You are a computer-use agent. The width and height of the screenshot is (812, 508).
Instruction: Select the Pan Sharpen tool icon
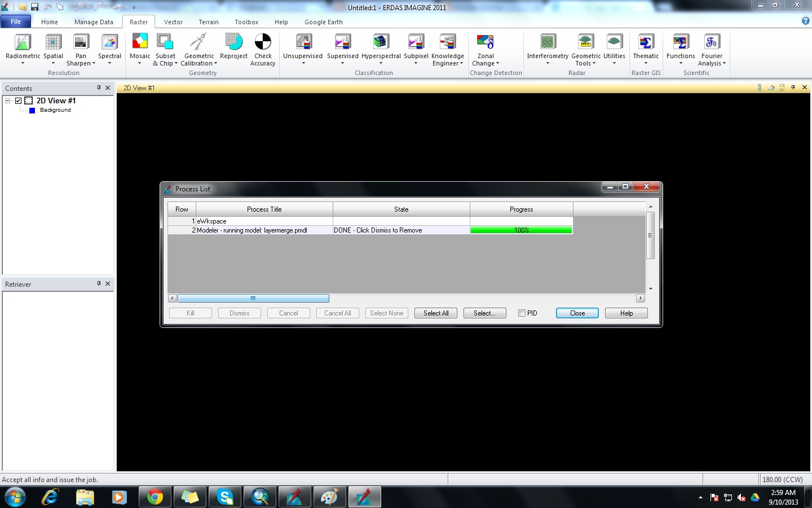pyautogui.click(x=81, y=42)
